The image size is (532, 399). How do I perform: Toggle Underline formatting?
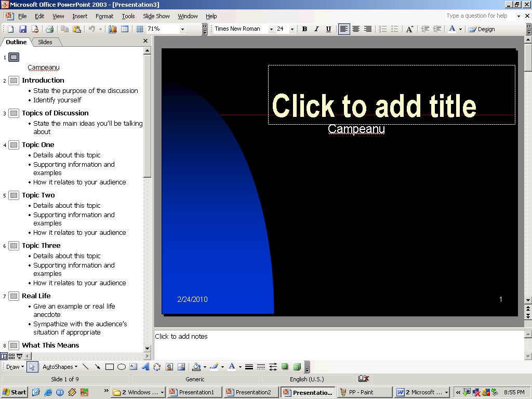(328, 29)
